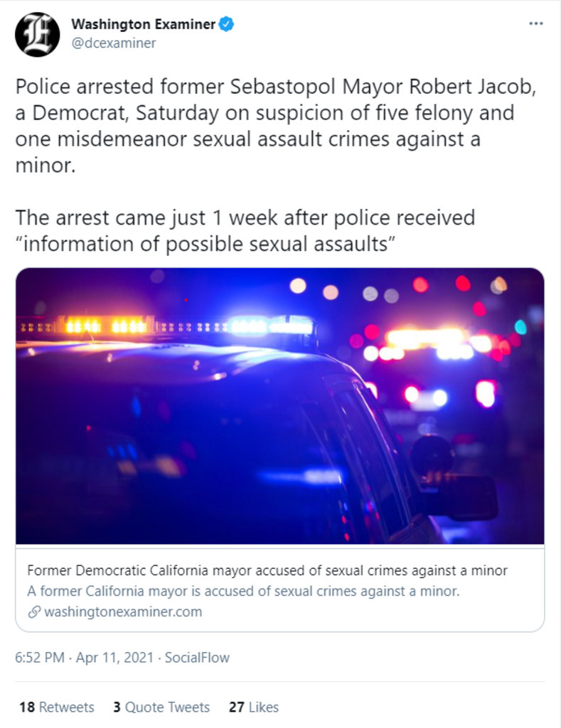561x728 pixels.
Task: Click quoted phrase 'information of possible sexual assaults'
Action: [205, 242]
